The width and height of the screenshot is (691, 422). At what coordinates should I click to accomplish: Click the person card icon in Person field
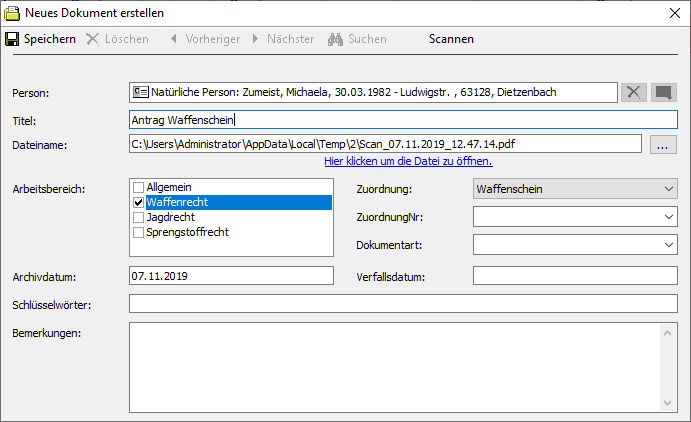pyautogui.click(x=140, y=92)
